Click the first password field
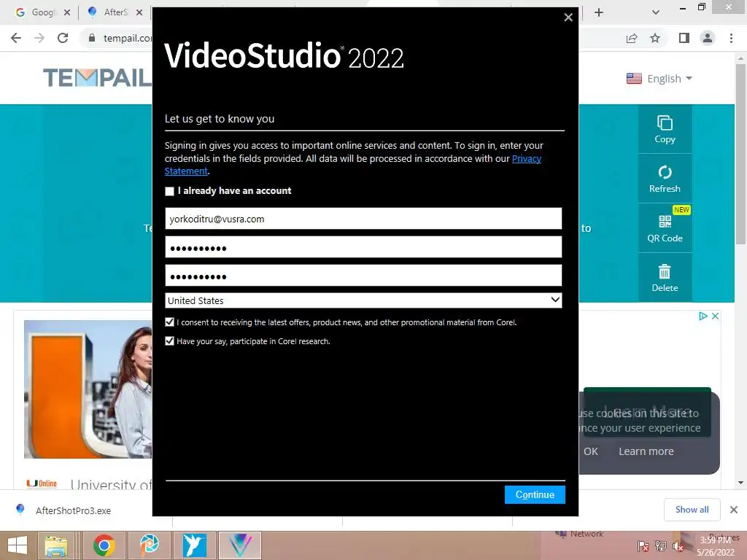 point(363,248)
